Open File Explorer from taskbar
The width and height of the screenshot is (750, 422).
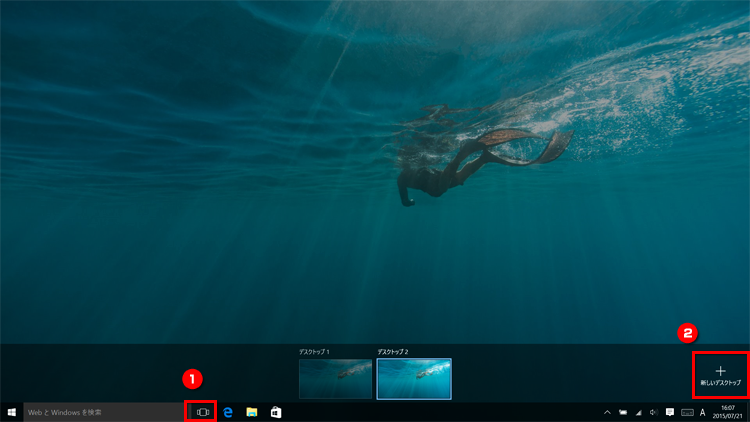pos(252,412)
